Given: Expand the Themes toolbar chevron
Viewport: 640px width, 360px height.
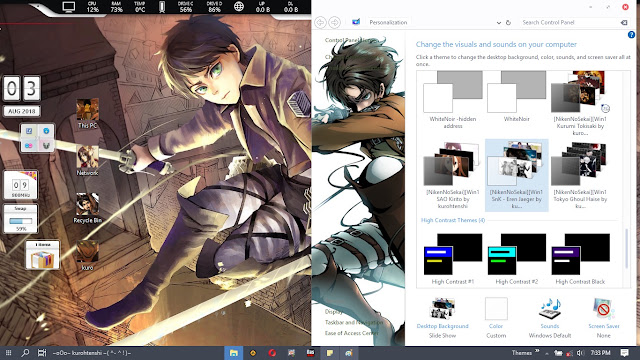Looking at the screenshot, I should click(537, 351).
